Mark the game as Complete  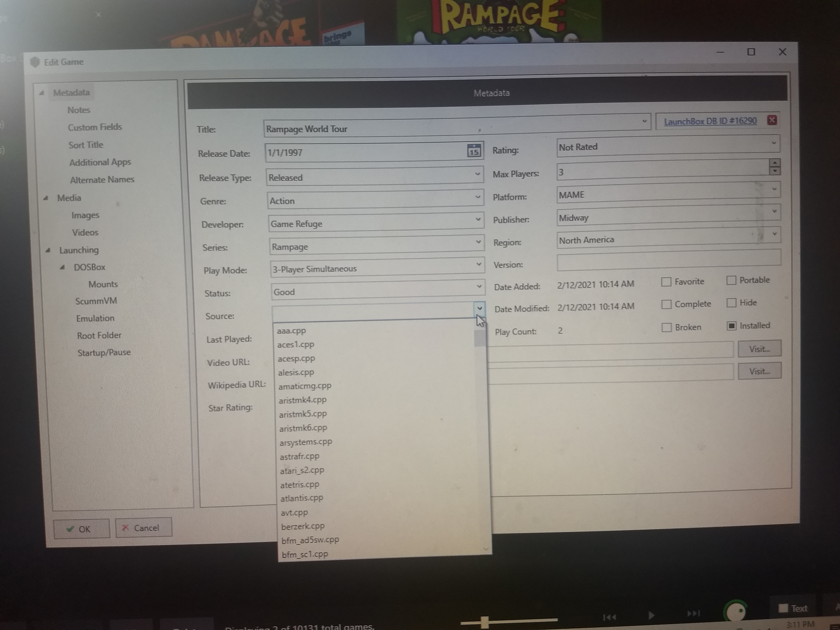tap(666, 304)
